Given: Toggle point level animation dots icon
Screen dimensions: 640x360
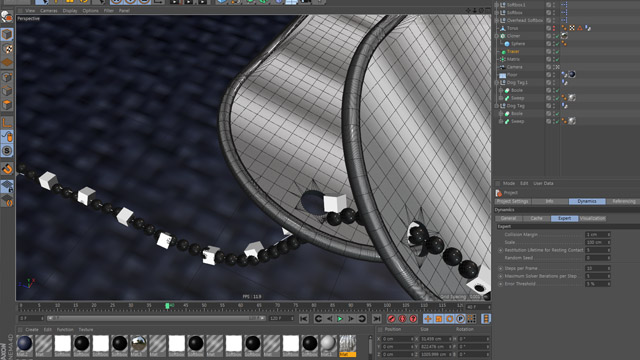Looking at the screenshot, I should (x=471, y=319).
